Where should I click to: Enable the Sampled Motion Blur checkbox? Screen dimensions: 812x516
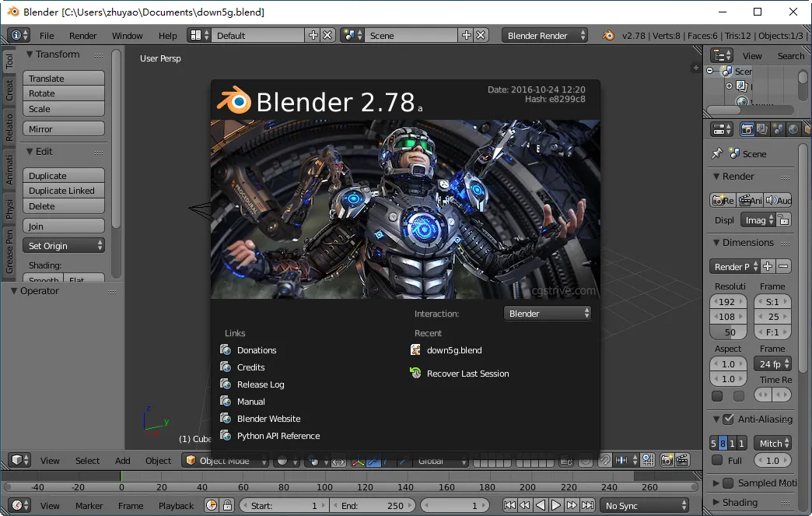tap(728, 483)
